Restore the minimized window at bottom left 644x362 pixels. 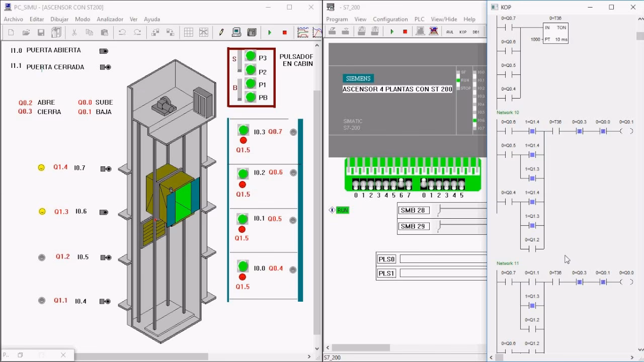(20, 355)
